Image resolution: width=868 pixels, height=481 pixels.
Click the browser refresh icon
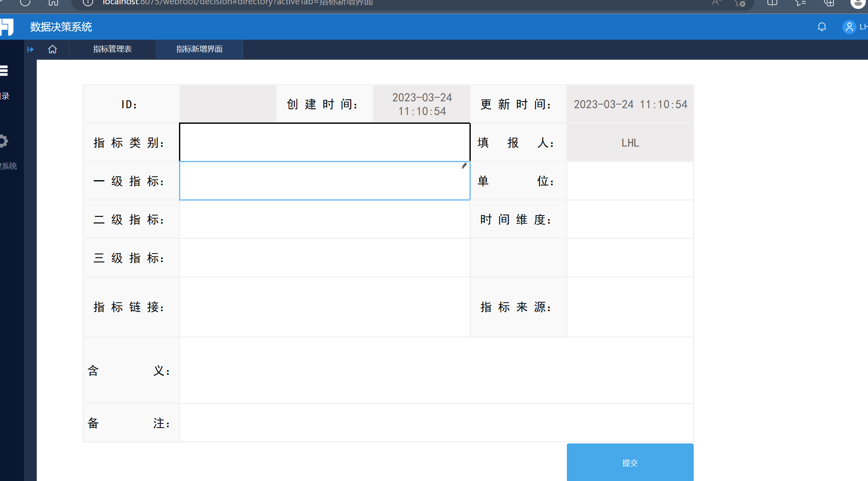click(25, 3)
